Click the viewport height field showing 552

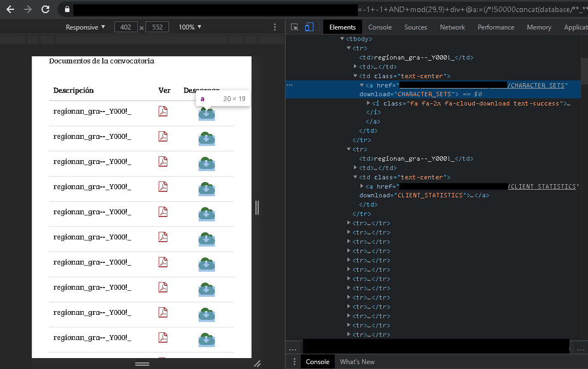click(157, 27)
